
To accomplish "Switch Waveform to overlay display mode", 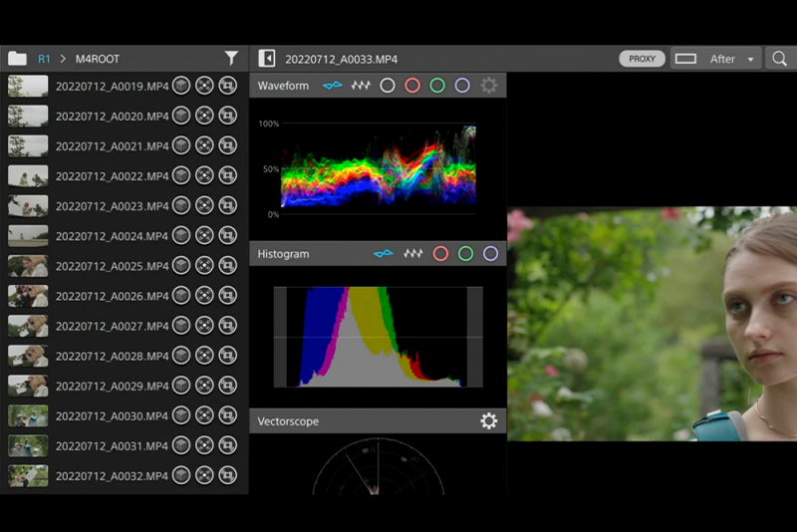I will 332,86.
